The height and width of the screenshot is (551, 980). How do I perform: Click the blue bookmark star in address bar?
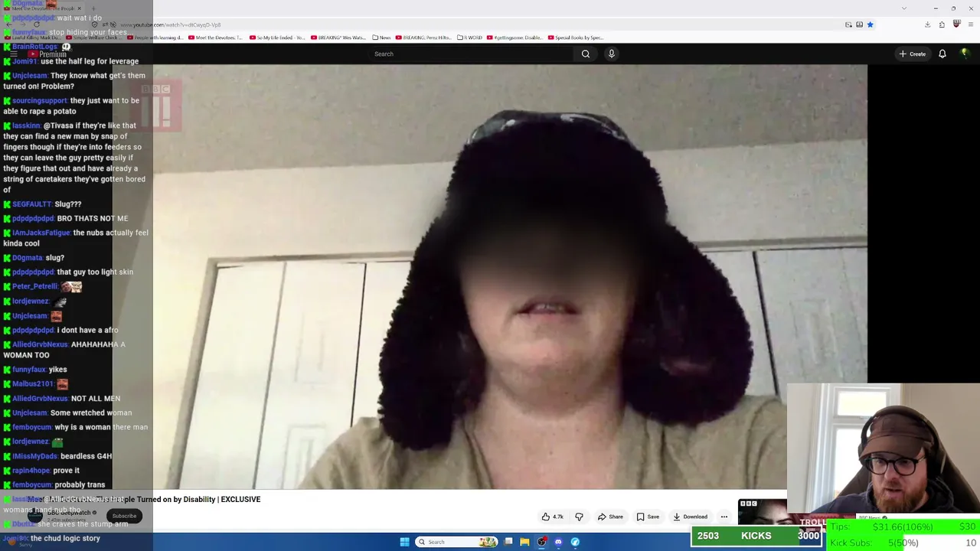pos(870,24)
